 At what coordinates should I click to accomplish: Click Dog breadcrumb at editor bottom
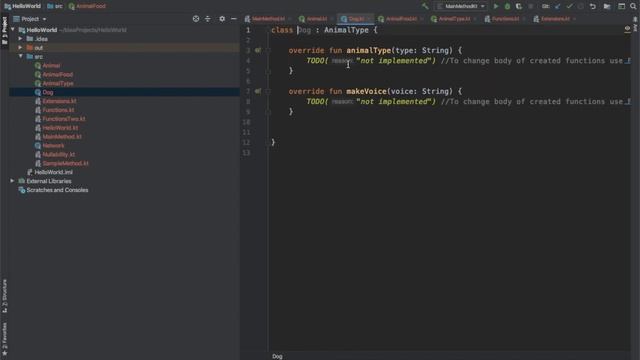(277, 356)
